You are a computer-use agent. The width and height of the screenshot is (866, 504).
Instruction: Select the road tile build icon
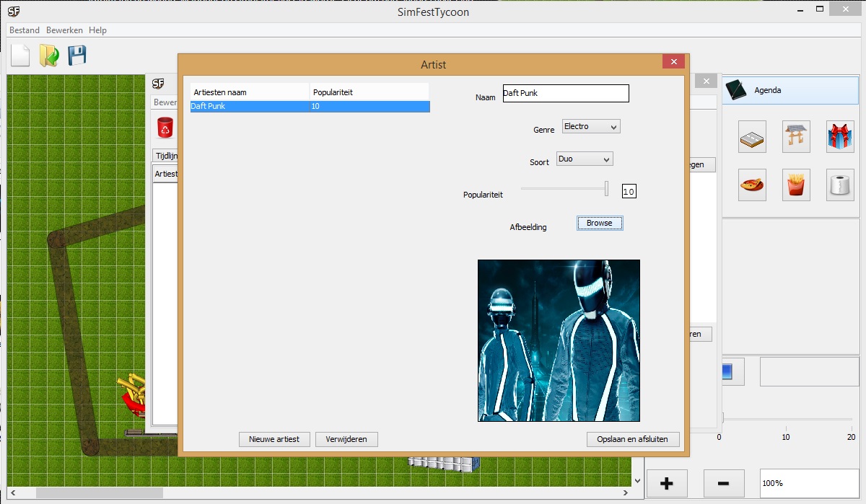(752, 137)
